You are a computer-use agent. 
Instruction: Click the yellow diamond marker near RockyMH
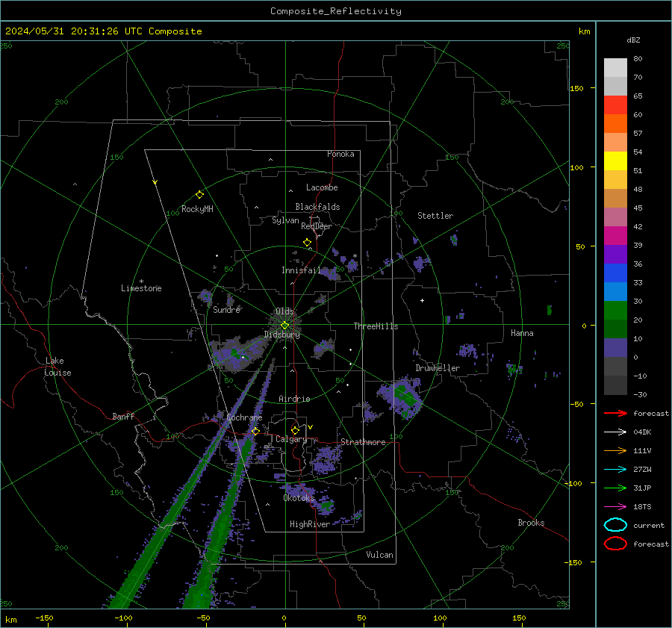click(x=199, y=195)
